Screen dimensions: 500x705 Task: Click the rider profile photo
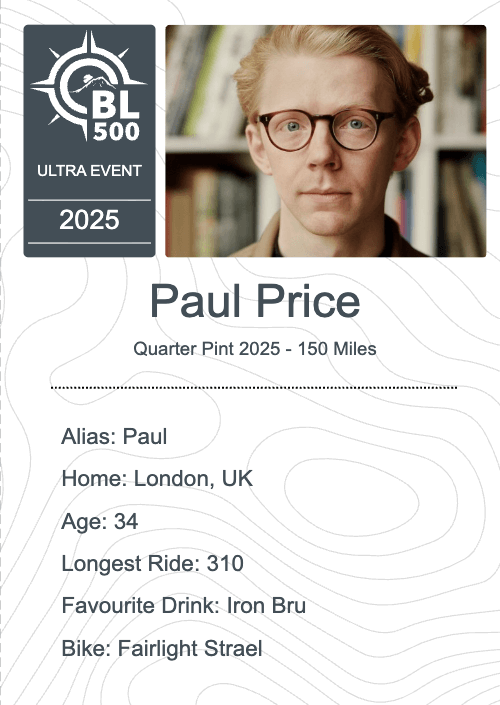coord(326,141)
